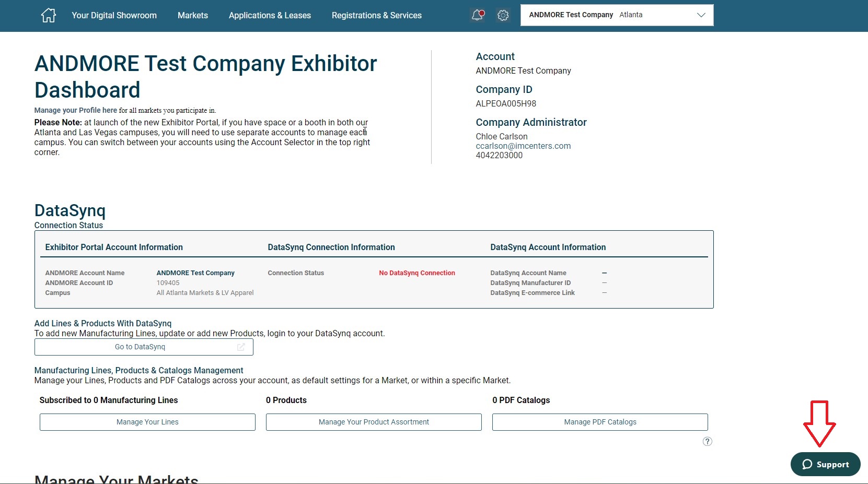Expand the account selector chevron

coord(701,15)
